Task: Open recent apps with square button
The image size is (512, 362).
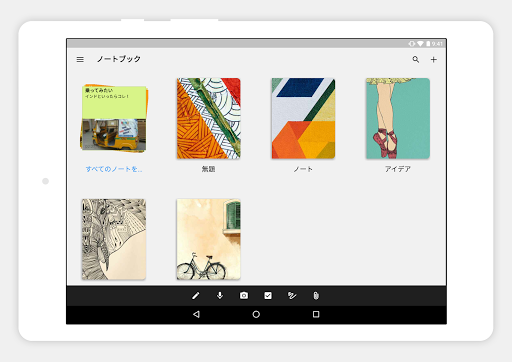Action: 316,314
